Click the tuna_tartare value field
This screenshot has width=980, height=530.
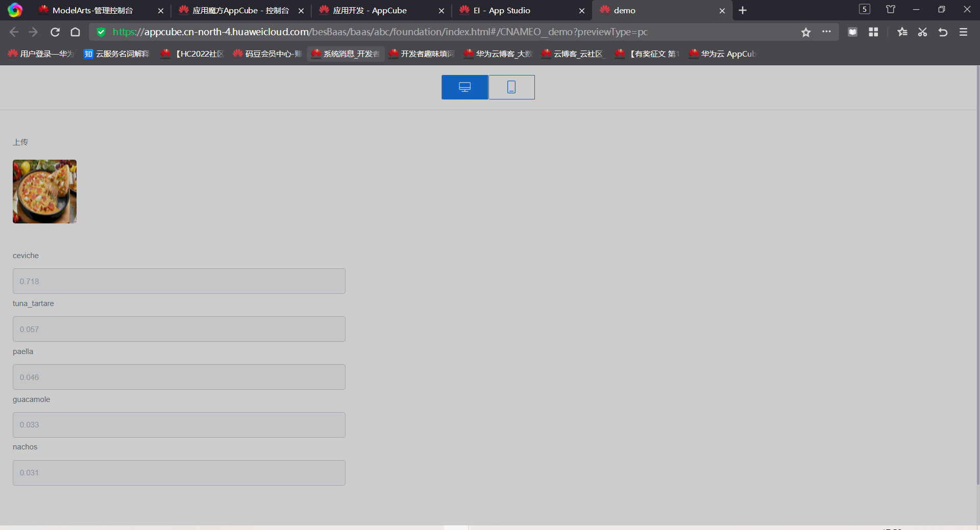[x=179, y=329]
